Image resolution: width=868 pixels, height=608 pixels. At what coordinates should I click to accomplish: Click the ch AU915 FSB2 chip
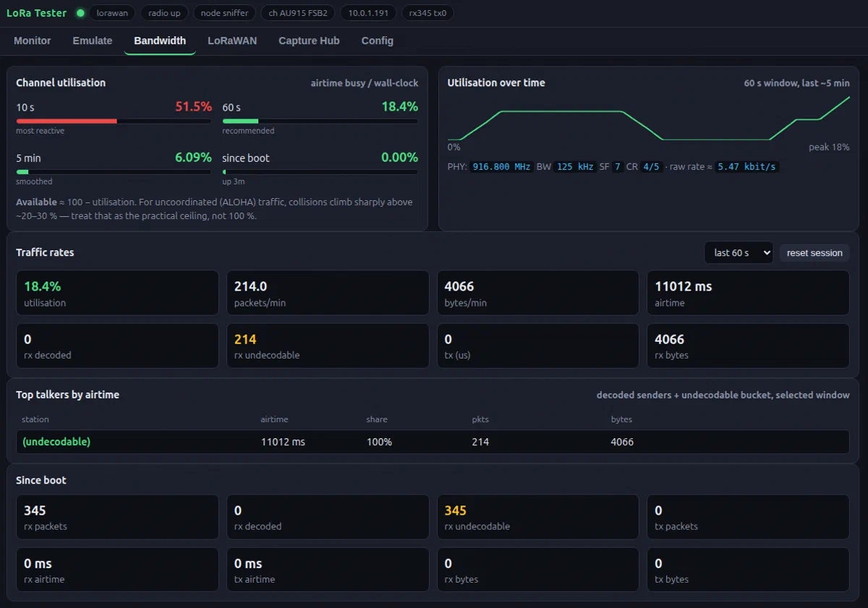[298, 13]
